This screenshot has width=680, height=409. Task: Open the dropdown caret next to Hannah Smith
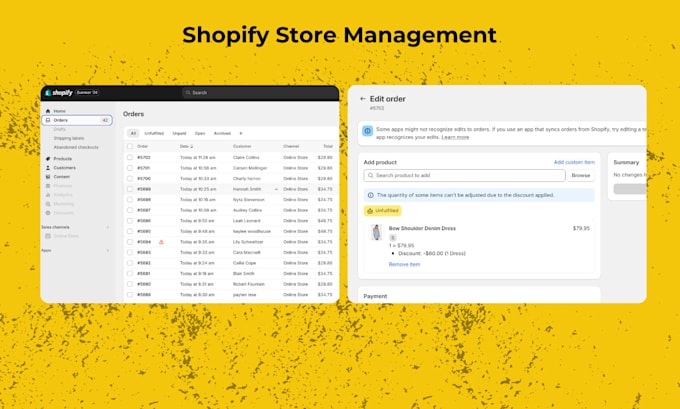276,190
